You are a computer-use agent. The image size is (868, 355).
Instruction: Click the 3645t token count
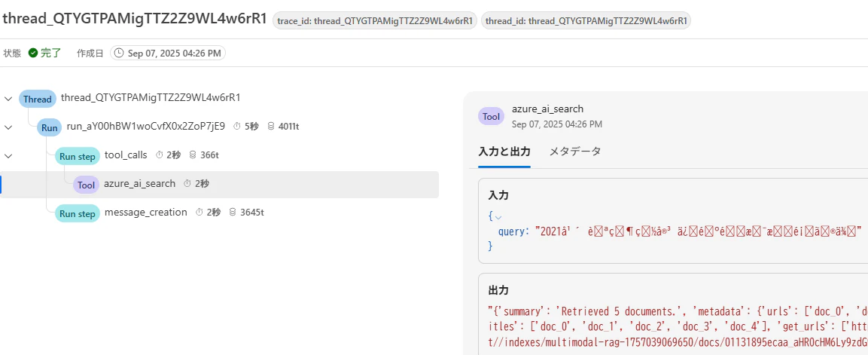click(252, 212)
